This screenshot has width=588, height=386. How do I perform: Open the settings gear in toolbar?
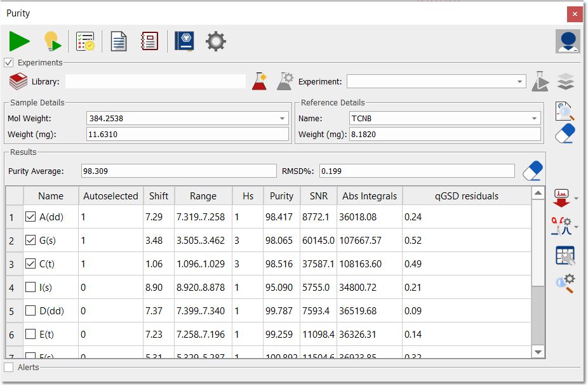[x=216, y=41]
